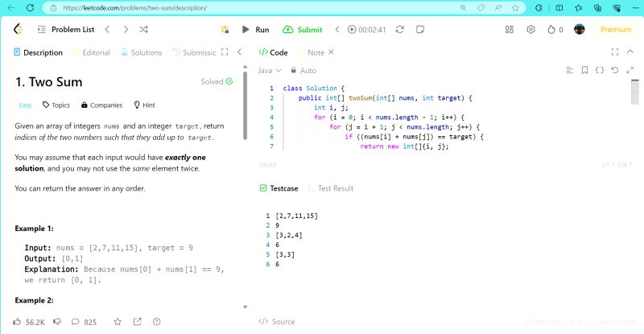Select the Testcase tab
Image resolution: width=644 pixels, height=334 pixels.
pyautogui.click(x=279, y=188)
